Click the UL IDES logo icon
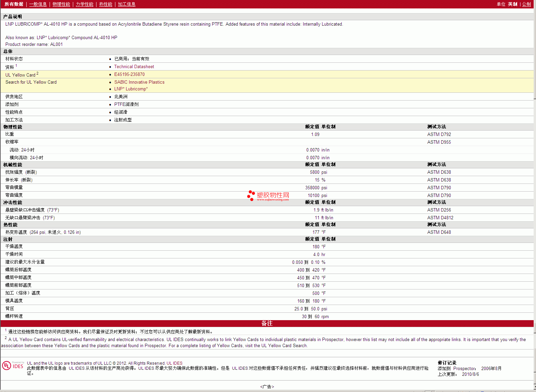This screenshot has width=536, height=392. pos(13,365)
